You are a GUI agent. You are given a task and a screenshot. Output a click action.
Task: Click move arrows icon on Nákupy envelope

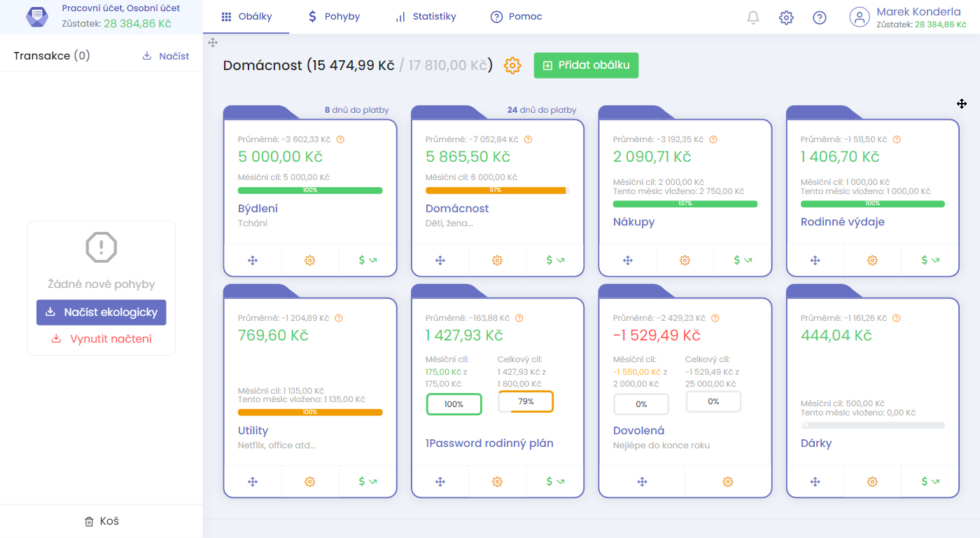click(x=628, y=261)
